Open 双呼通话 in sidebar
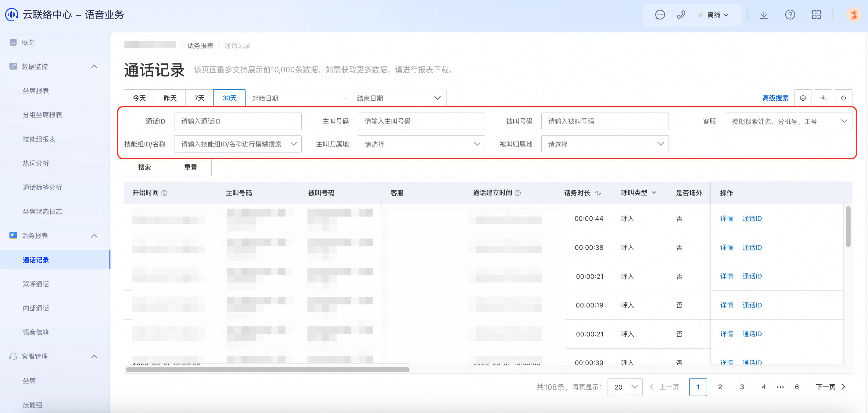This screenshot has width=868, height=413. pos(36,284)
